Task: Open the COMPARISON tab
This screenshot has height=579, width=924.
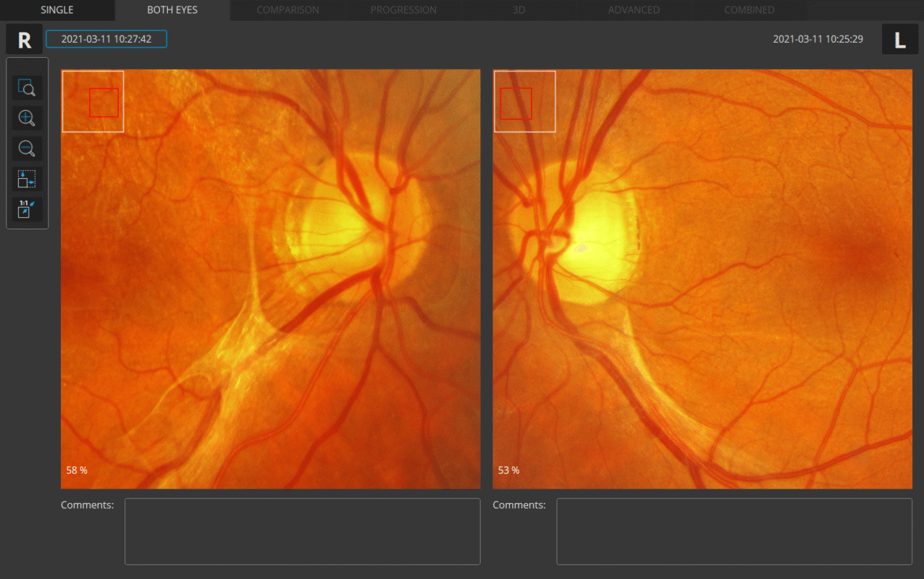Action: tap(287, 10)
